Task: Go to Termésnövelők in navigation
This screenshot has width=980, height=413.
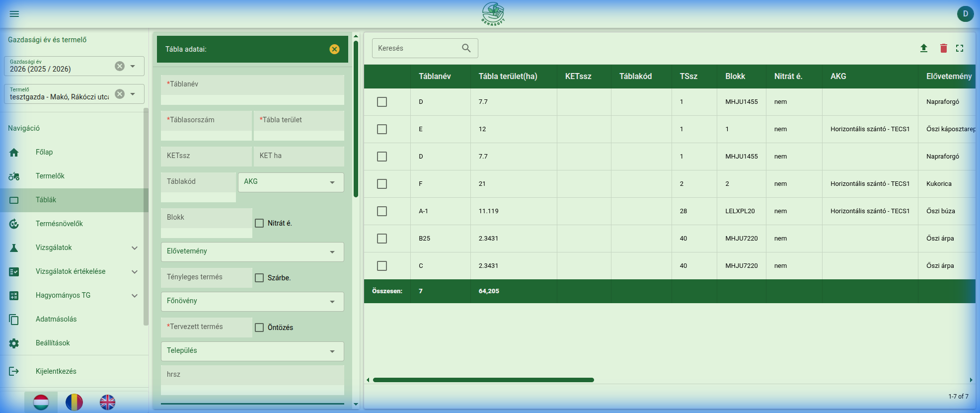Action: pos(59,224)
